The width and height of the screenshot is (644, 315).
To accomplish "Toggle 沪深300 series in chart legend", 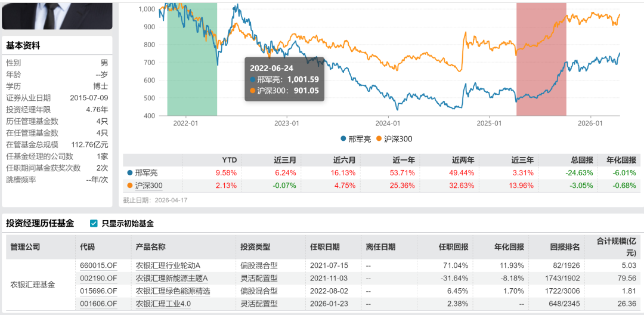I will (394, 139).
